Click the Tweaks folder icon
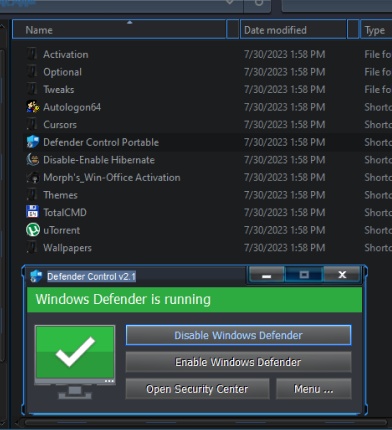The height and width of the screenshot is (430, 392). pos(32,89)
